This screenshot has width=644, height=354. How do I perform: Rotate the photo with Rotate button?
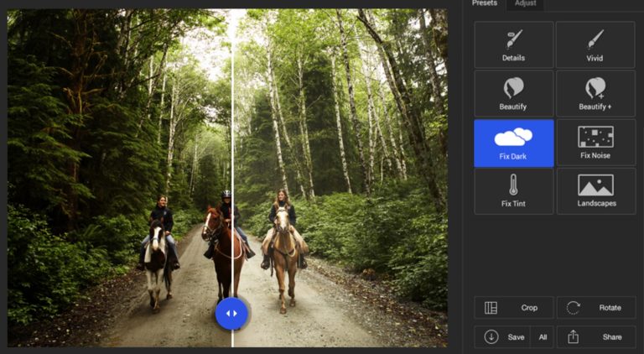(595, 308)
